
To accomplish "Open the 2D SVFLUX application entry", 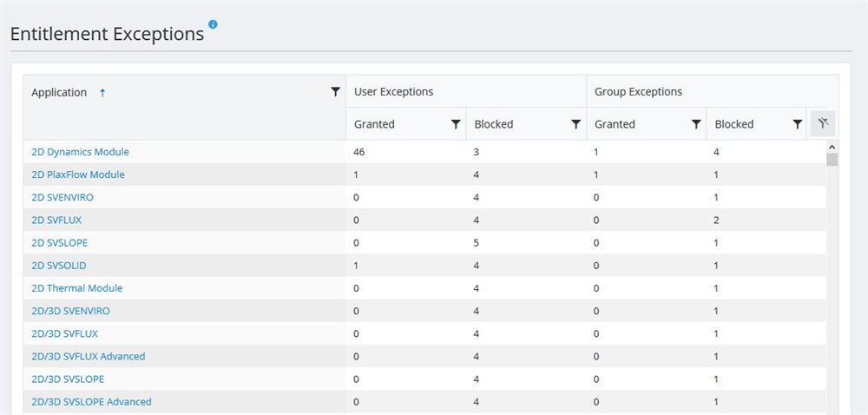I will tap(56, 221).
